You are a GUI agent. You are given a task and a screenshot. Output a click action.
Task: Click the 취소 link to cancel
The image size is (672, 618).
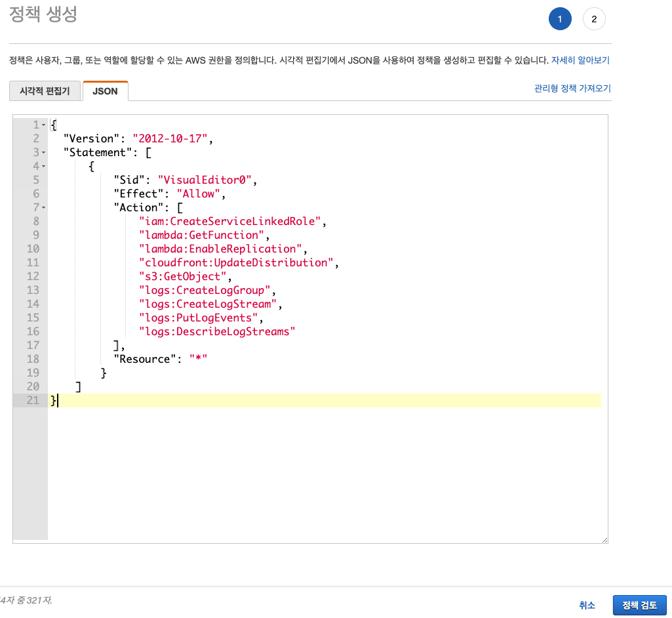pos(586,605)
